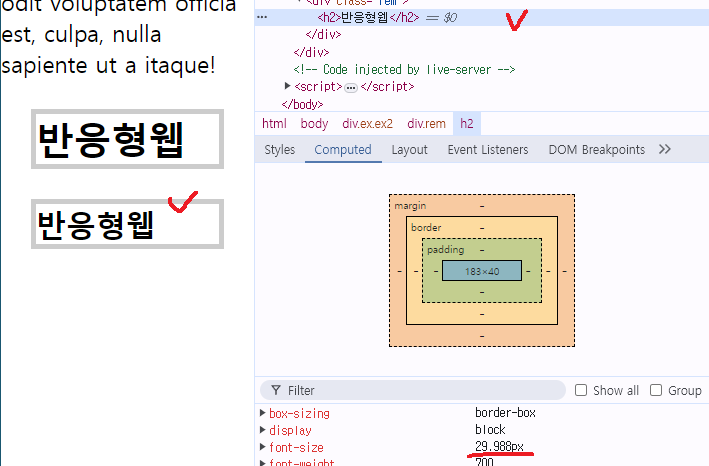Viewport: 709px width, 466px height.
Task: Select h2 in the breadcrumb
Action: [x=467, y=123]
